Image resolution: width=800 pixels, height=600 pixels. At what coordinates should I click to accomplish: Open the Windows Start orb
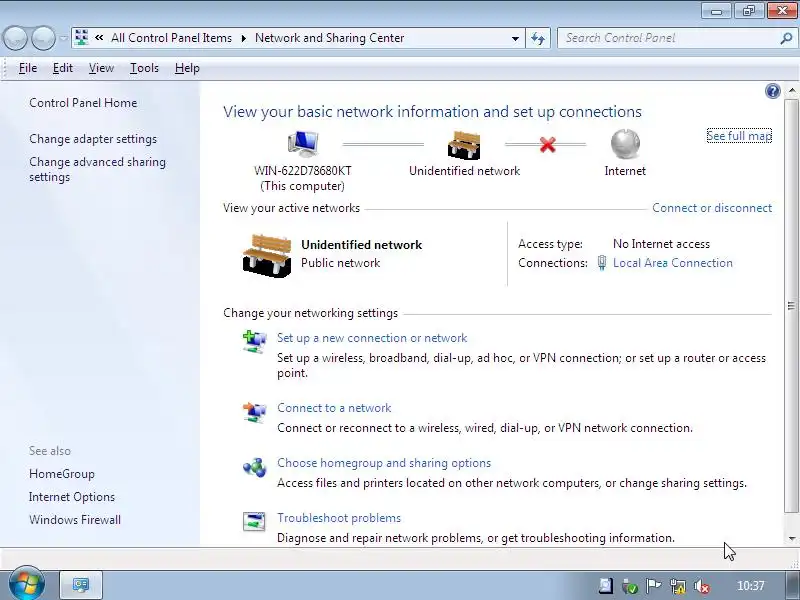click(27, 584)
